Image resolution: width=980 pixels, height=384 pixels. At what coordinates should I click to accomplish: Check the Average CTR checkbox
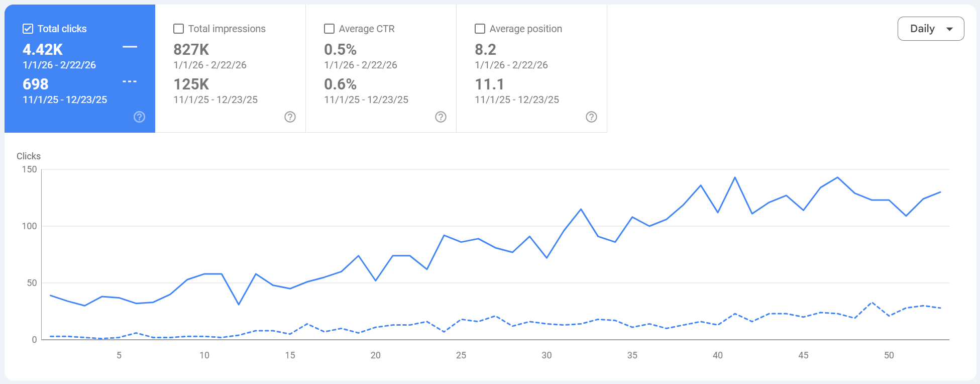[329, 29]
